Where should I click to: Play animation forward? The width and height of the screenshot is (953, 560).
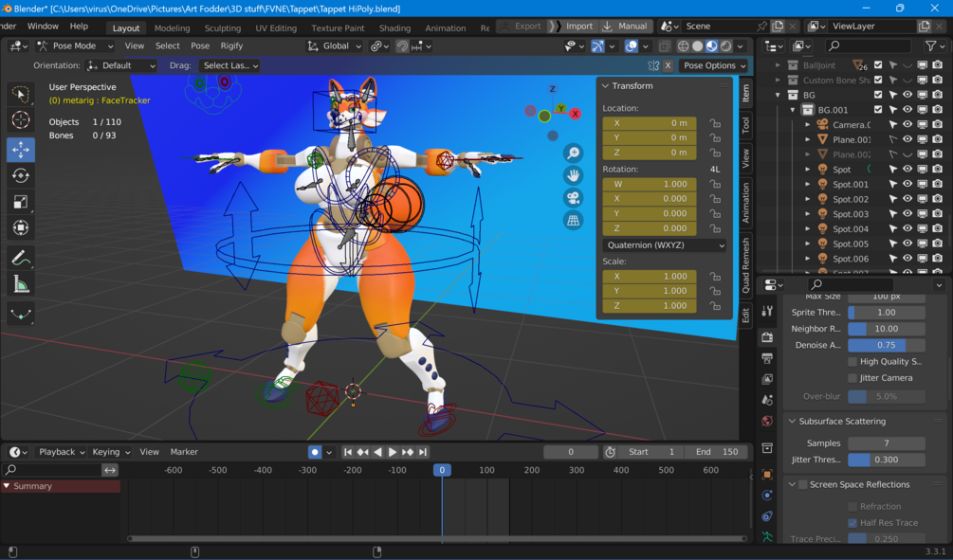pos(393,452)
